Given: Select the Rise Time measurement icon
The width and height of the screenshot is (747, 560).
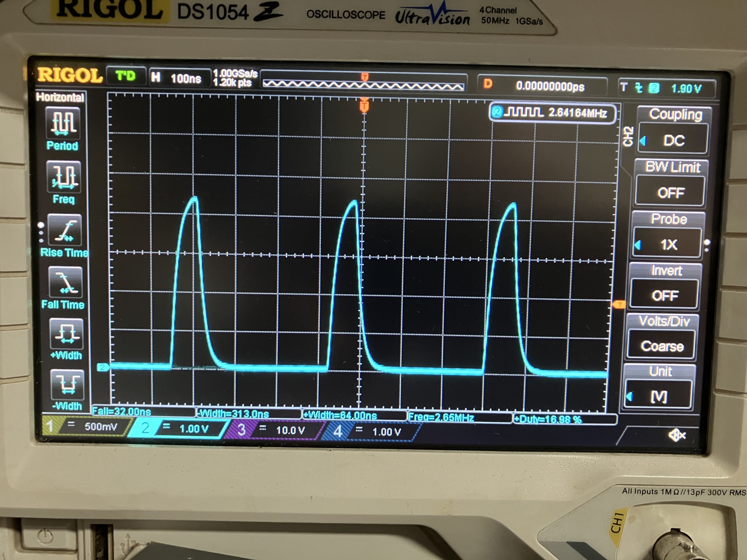Looking at the screenshot, I should point(65,230).
